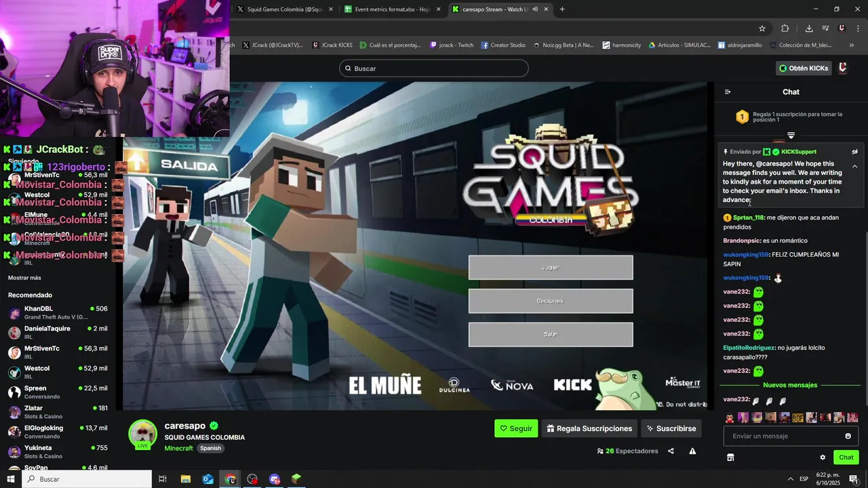Click the Kick search field
The width and height of the screenshot is (868, 488).
433,68
